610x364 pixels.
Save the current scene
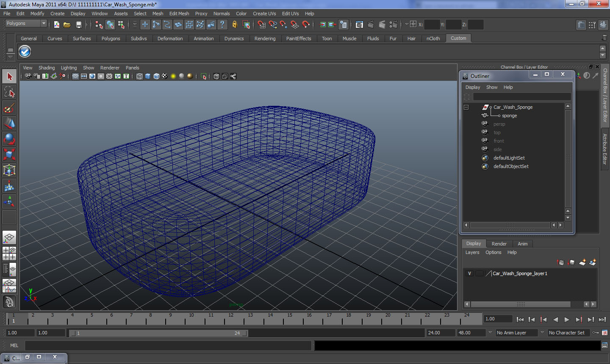pos(78,25)
